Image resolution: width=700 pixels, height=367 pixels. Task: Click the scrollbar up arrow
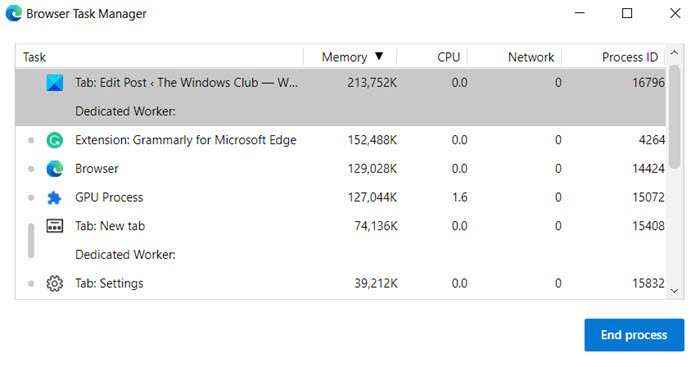(x=674, y=53)
